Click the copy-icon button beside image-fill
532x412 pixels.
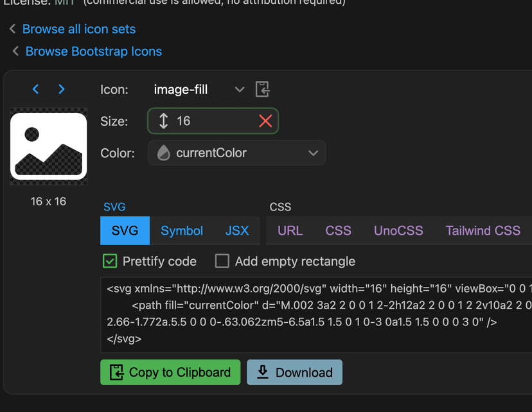(x=262, y=89)
